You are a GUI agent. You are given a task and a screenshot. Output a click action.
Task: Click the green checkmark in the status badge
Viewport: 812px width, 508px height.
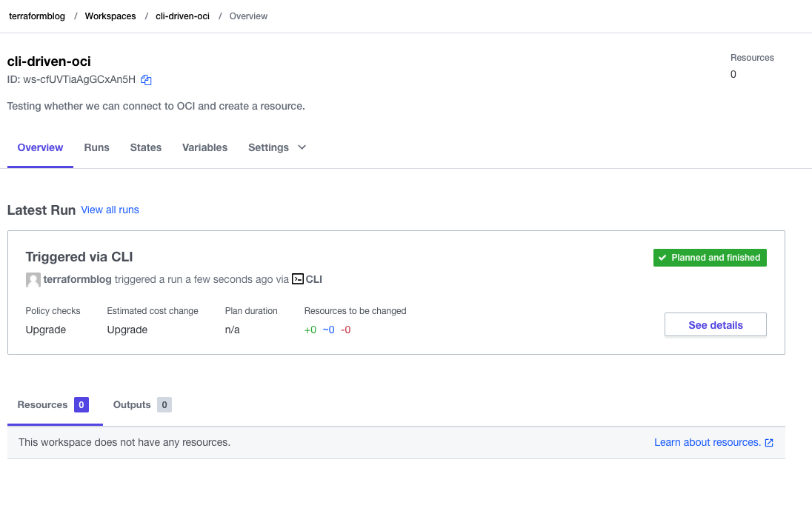(662, 258)
